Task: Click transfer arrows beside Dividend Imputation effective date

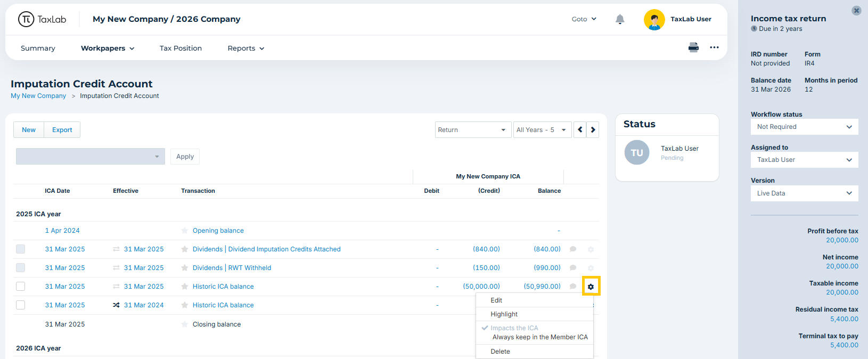Action: tap(116, 249)
